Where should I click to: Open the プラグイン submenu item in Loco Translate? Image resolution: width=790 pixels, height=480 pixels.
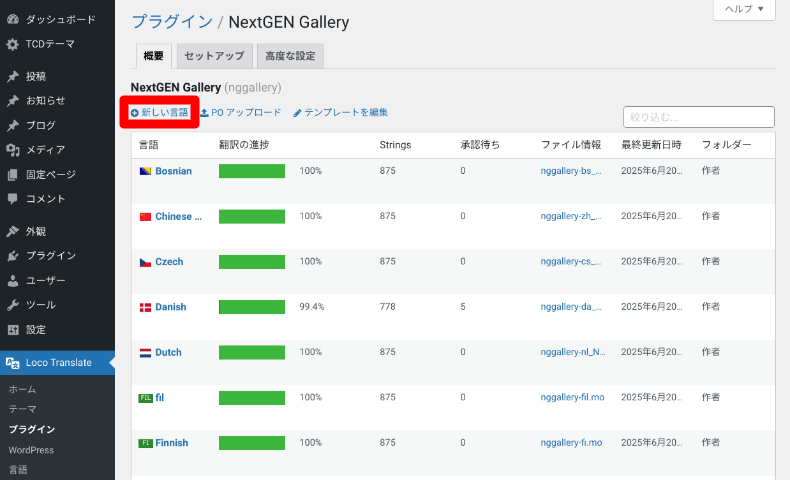point(32,430)
